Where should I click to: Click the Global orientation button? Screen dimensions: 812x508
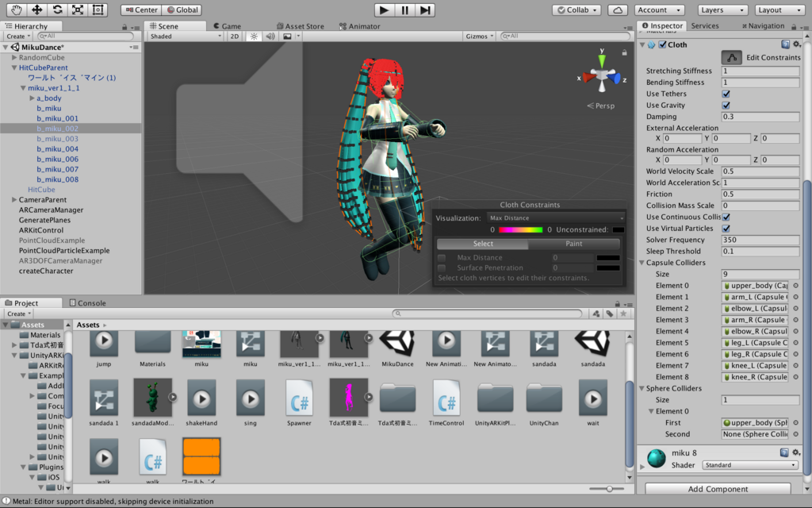pyautogui.click(x=182, y=10)
